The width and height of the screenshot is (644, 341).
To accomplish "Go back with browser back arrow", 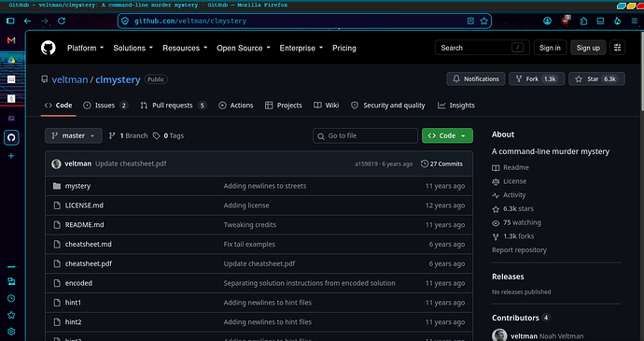I will (27, 21).
